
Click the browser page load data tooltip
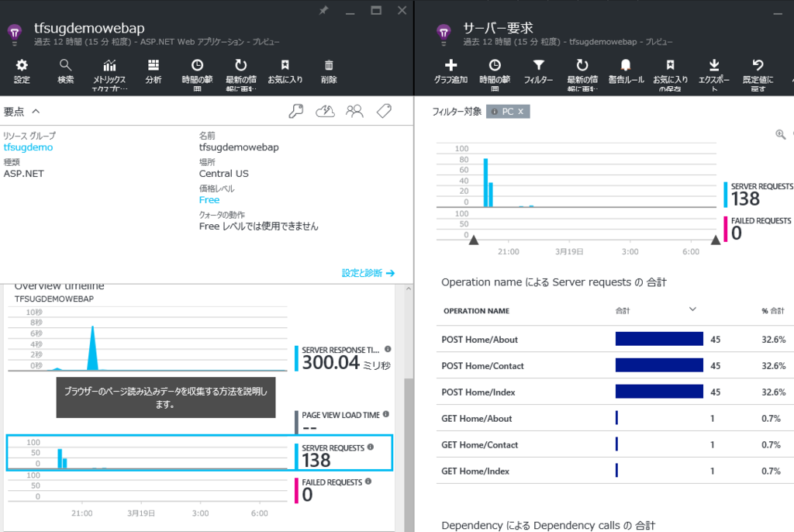[x=166, y=398]
